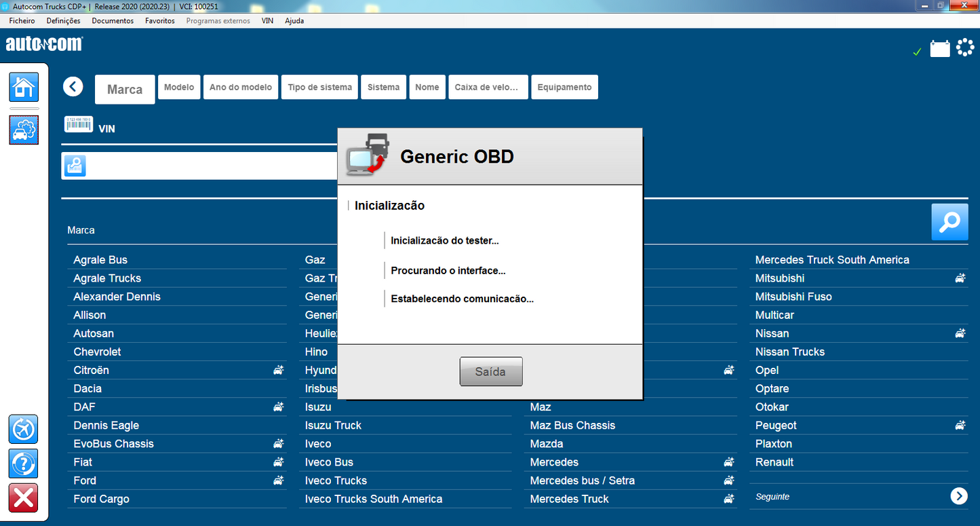Open the Favoritos menu
Image resolution: width=980 pixels, height=526 pixels.
click(x=159, y=20)
